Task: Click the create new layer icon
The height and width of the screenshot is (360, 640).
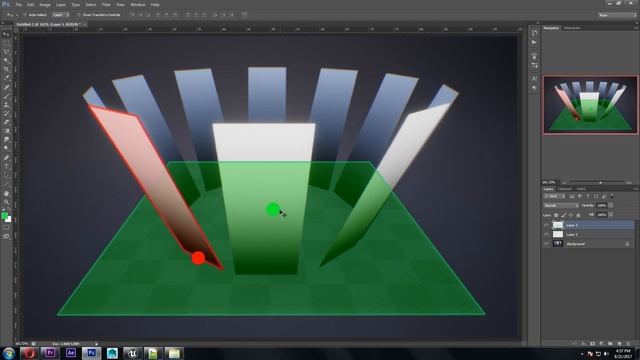Action: (620, 344)
